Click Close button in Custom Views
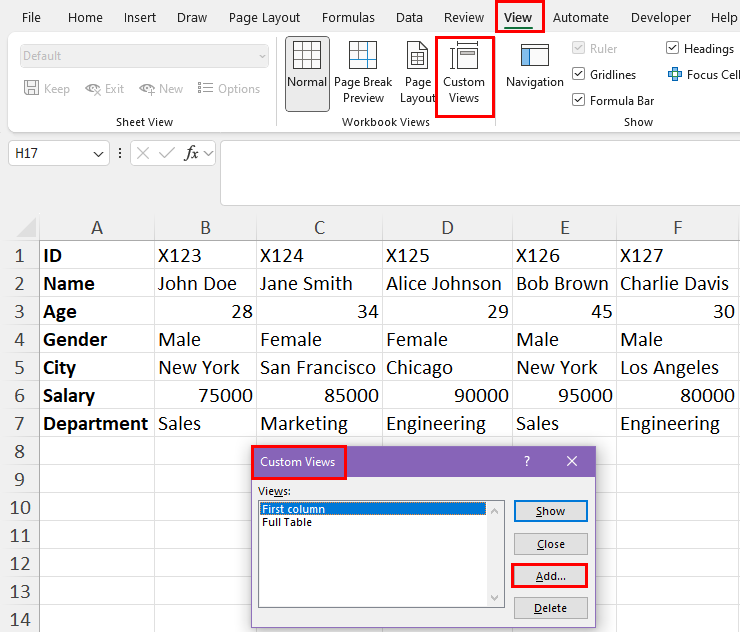Image resolution: width=740 pixels, height=632 pixels. (x=551, y=544)
